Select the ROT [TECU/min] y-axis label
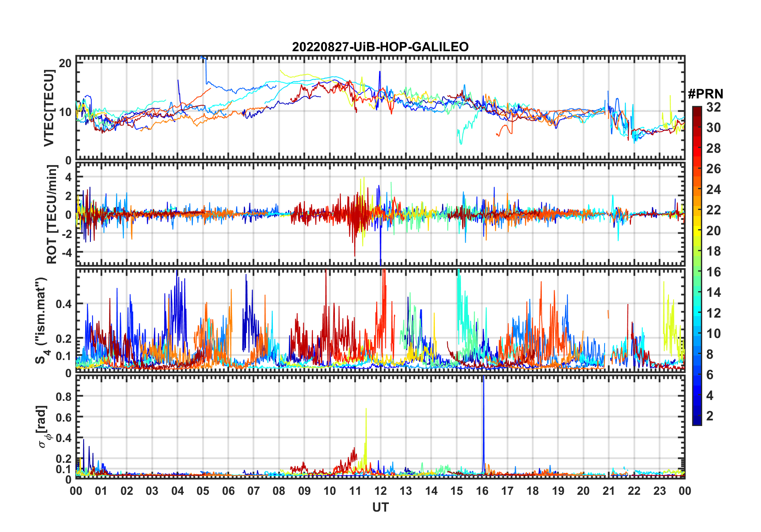 (52, 214)
